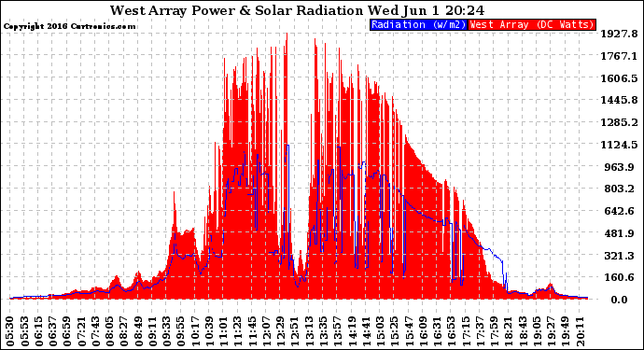The width and height of the screenshot is (644, 350).
Task: Click the x-axis time label 08:05
Action: (x=109, y=331)
